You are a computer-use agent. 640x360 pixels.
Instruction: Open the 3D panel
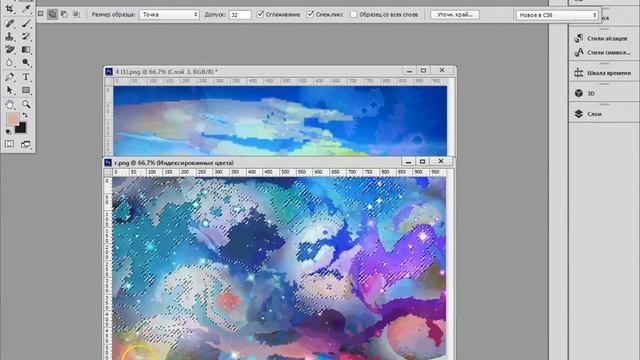pyautogui.click(x=584, y=93)
